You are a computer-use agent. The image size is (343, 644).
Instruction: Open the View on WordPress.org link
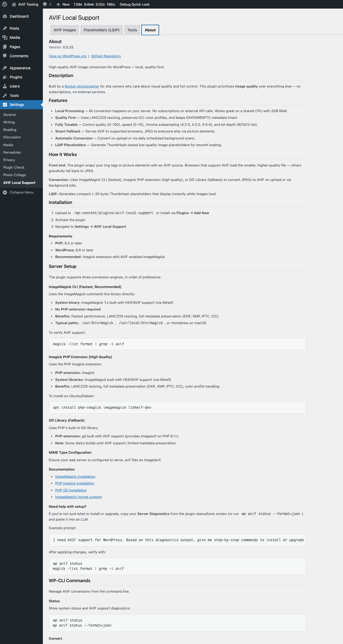pos(68,56)
